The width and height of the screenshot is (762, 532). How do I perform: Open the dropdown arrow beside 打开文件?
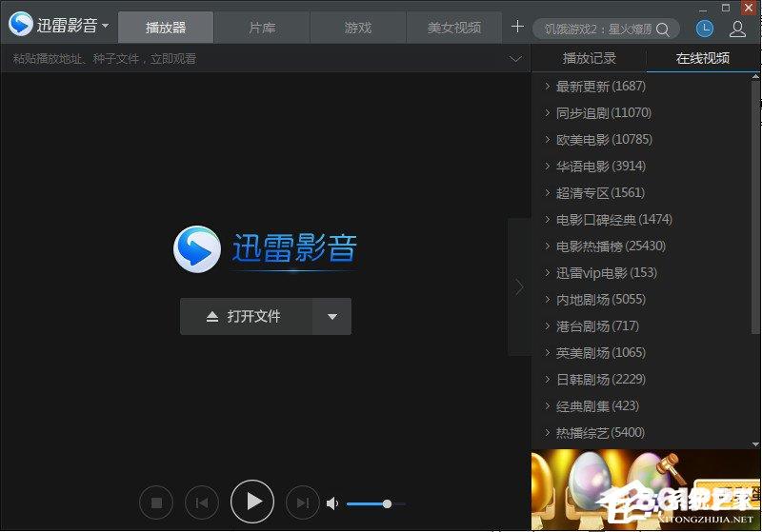(x=332, y=317)
